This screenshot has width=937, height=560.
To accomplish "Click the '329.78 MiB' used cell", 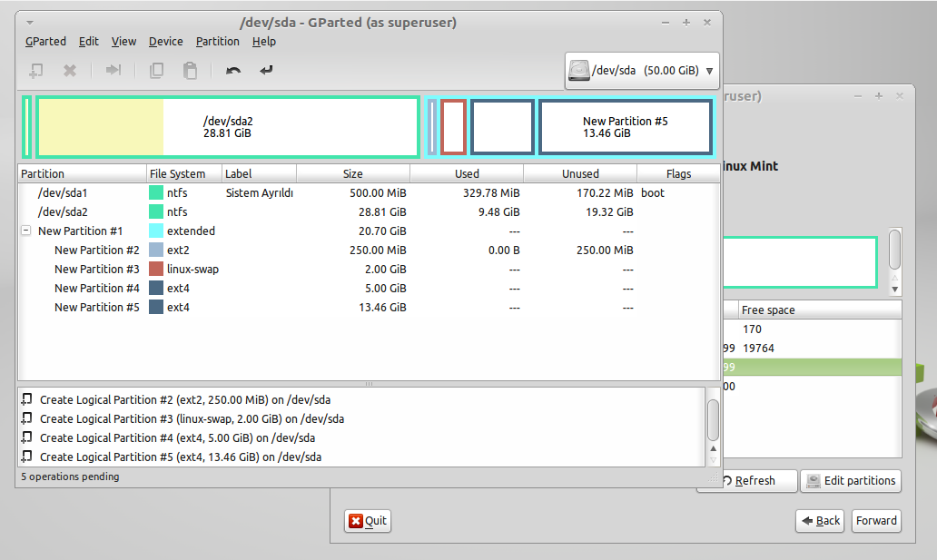I will point(491,193).
